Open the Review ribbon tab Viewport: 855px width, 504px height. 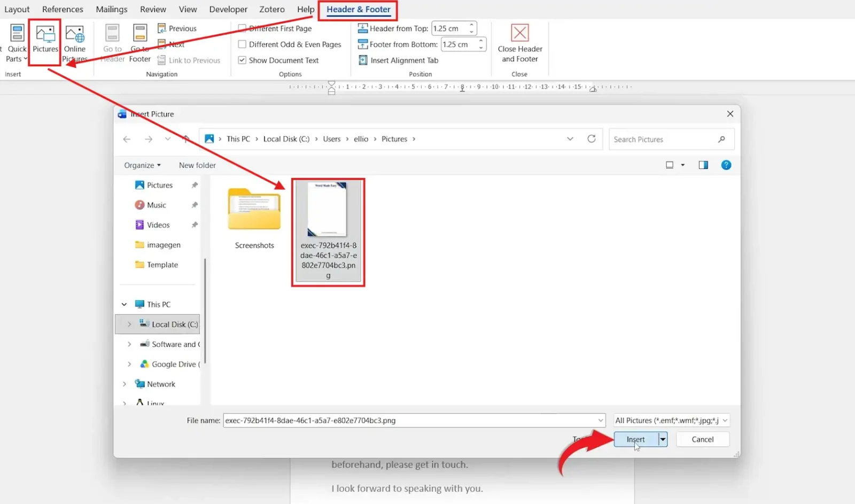153,9
